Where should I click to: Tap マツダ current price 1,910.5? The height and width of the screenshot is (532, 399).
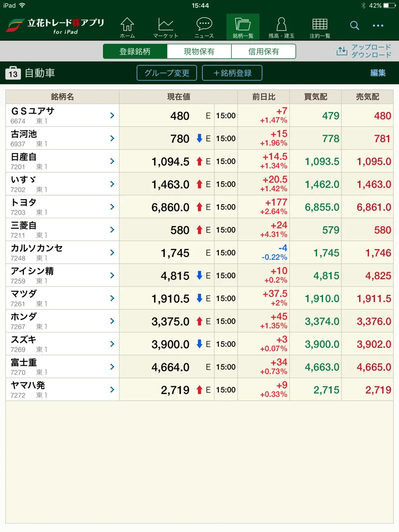tap(170, 299)
